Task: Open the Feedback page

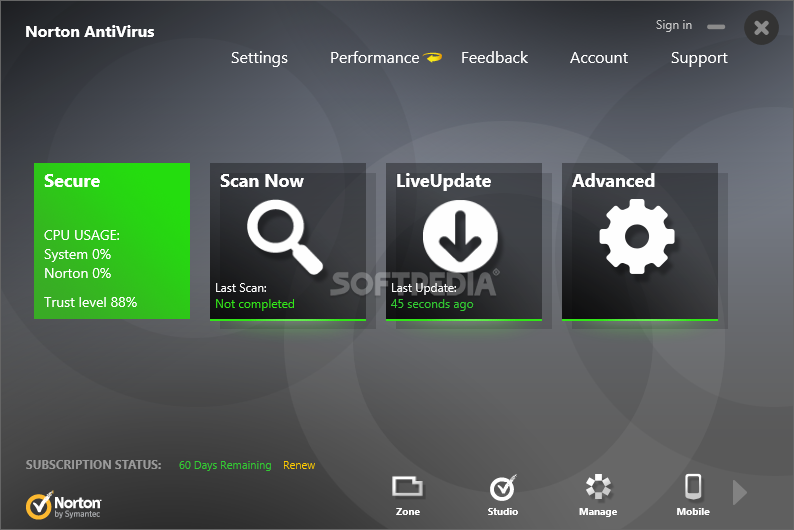Action: 494,58
